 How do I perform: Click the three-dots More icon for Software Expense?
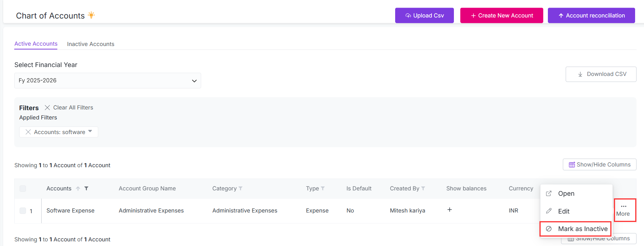624,206
